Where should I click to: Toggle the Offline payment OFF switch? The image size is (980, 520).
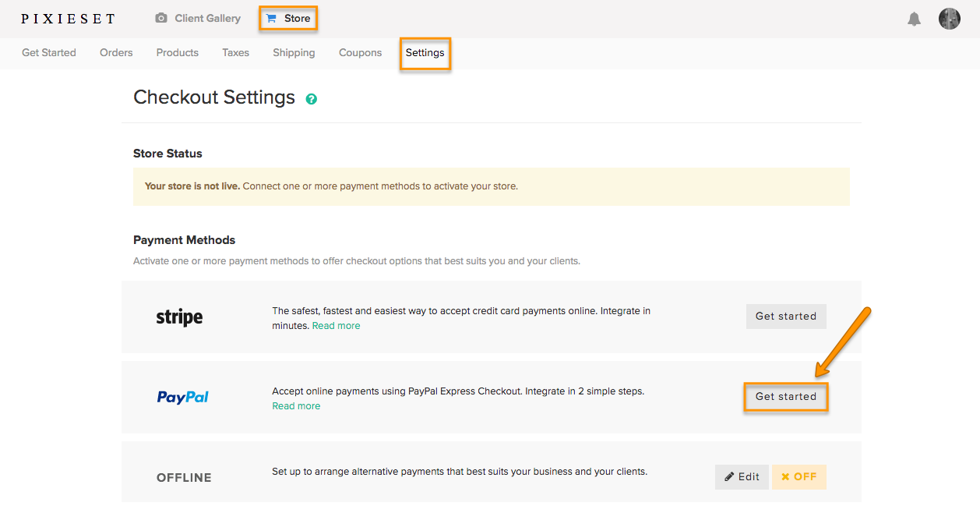799,477
